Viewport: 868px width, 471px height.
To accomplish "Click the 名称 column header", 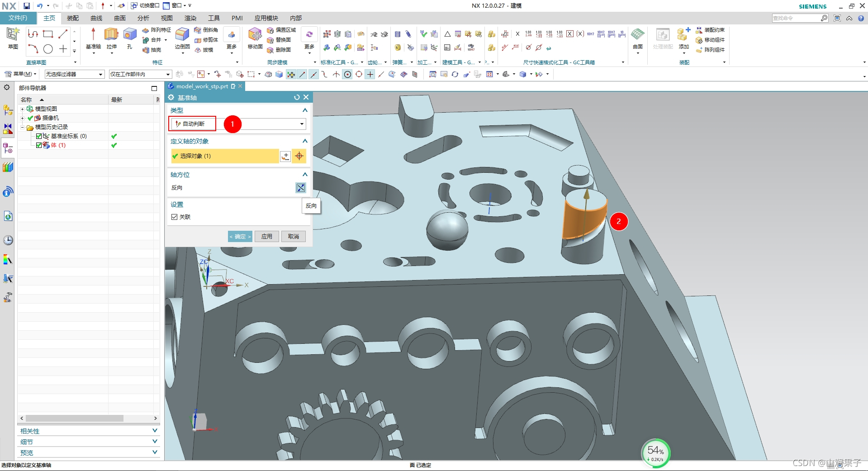I will [x=63, y=100].
